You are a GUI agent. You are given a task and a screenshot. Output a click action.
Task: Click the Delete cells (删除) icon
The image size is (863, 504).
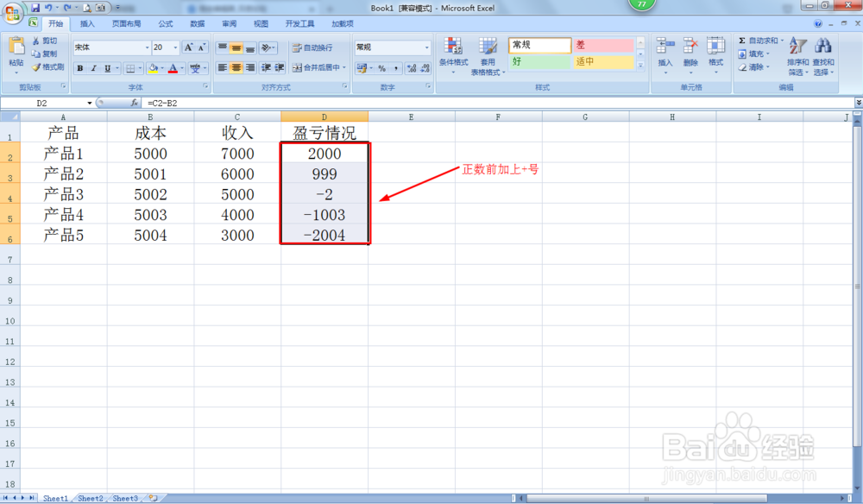point(690,47)
